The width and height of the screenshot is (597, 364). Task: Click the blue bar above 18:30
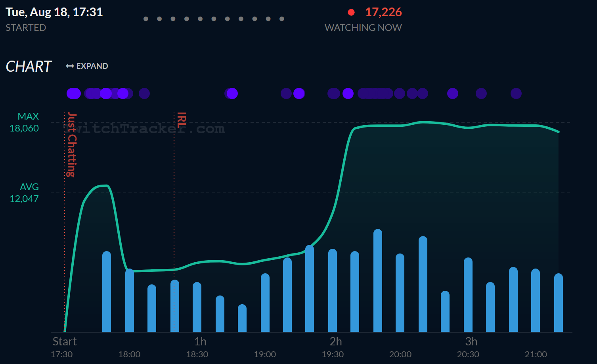[197, 307]
